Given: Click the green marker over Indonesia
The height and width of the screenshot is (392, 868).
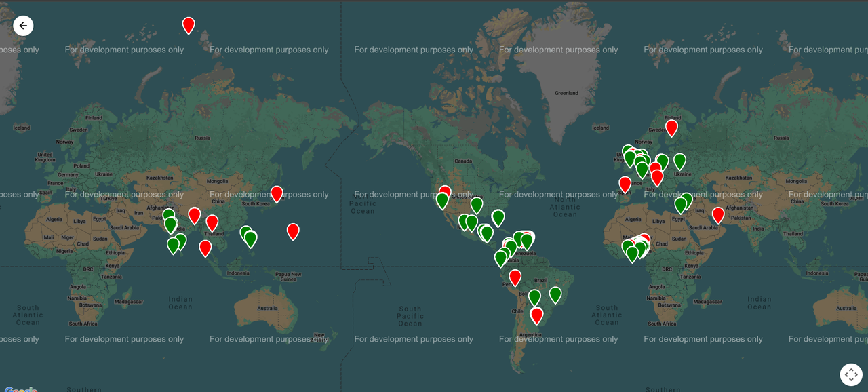Looking at the screenshot, I should pyautogui.click(x=251, y=239).
